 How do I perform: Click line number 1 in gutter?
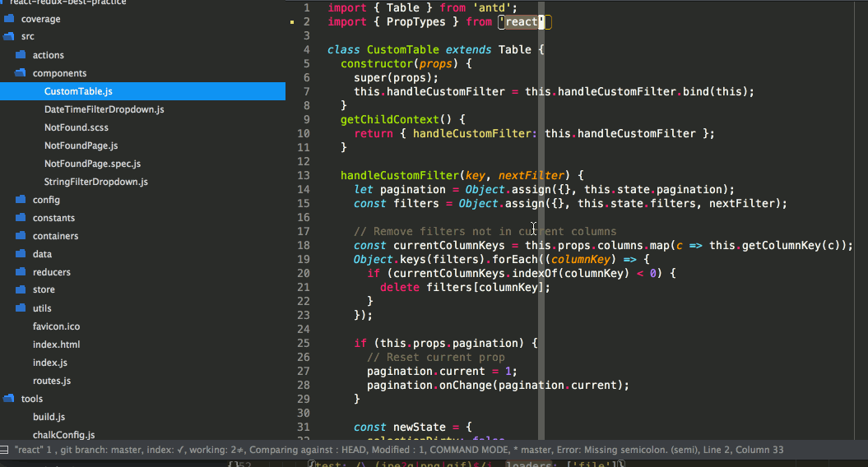[x=307, y=7]
